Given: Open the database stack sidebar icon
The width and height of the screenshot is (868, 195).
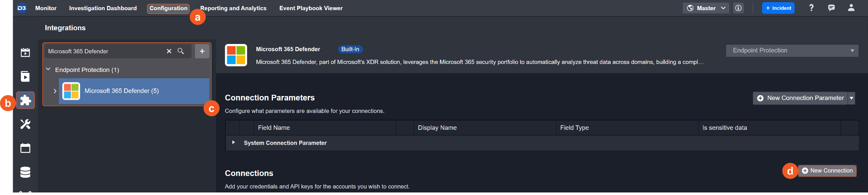Looking at the screenshot, I should pyautogui.click(x=25, y=172).
